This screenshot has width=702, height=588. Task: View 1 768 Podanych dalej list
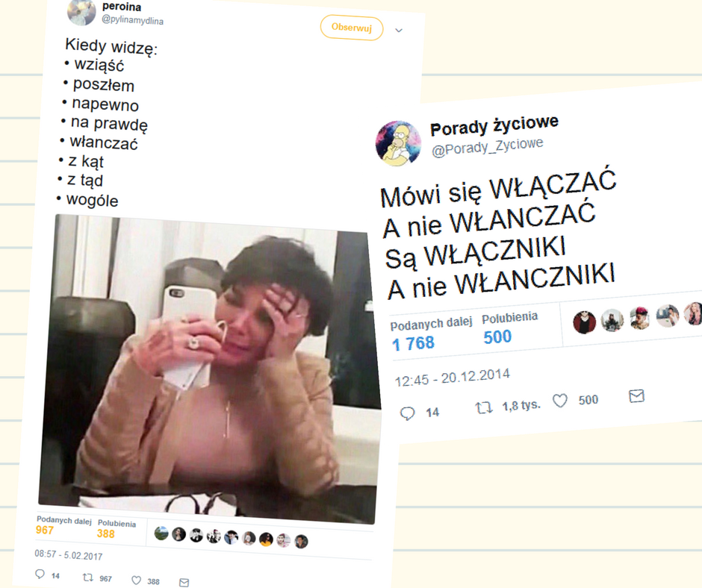pos(413,344)
